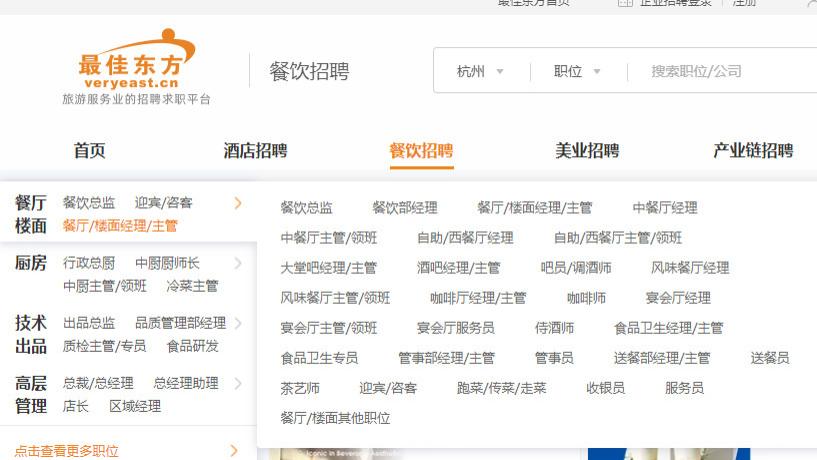This screenshot has width=817, height=460.
Task: Click 中厨厨师长 under 厨房
Action: (167, 263)
